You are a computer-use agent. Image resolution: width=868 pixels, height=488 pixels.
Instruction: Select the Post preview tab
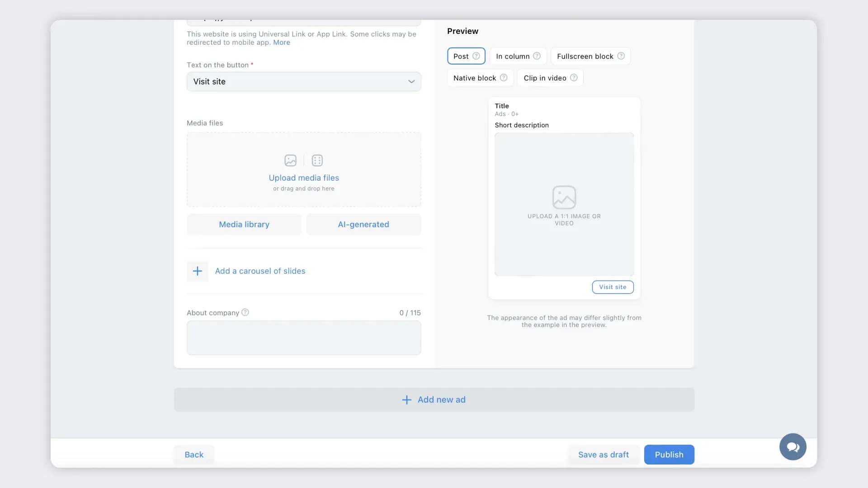click(461, 56)
